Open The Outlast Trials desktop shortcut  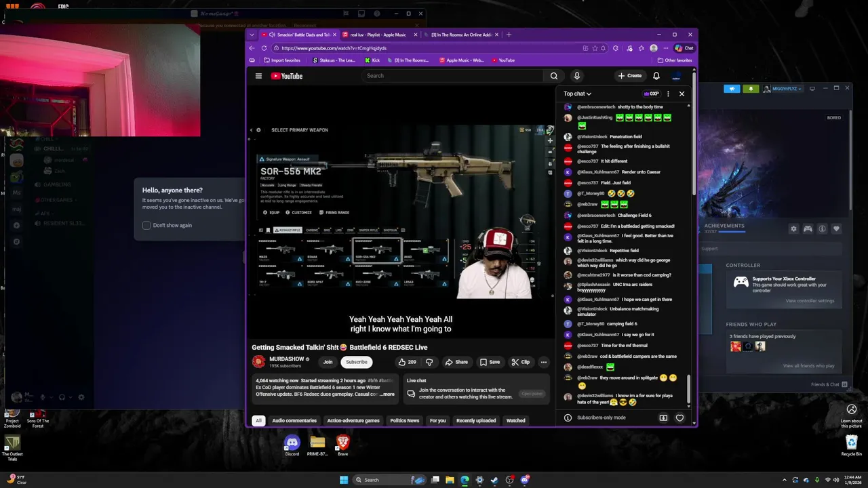[x=12, y=448]
